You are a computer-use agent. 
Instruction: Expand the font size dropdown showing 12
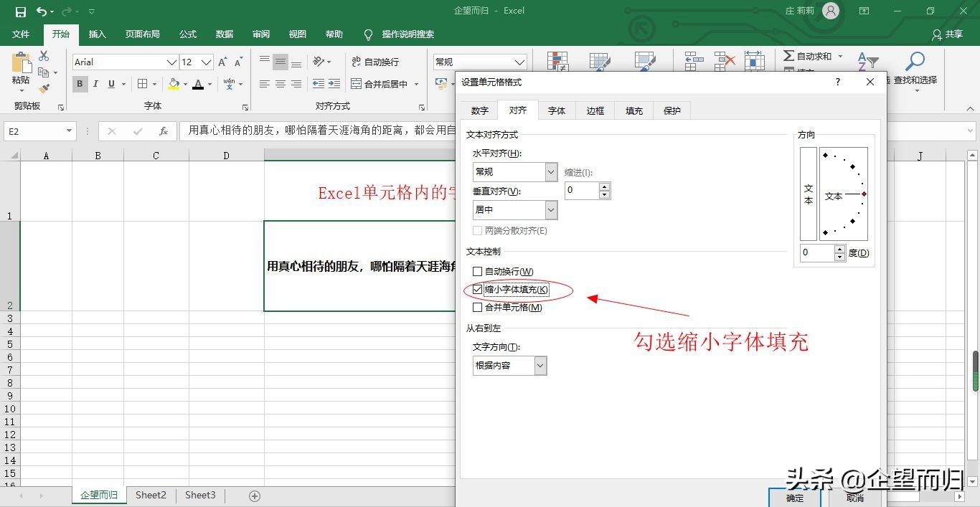[207, 62]
